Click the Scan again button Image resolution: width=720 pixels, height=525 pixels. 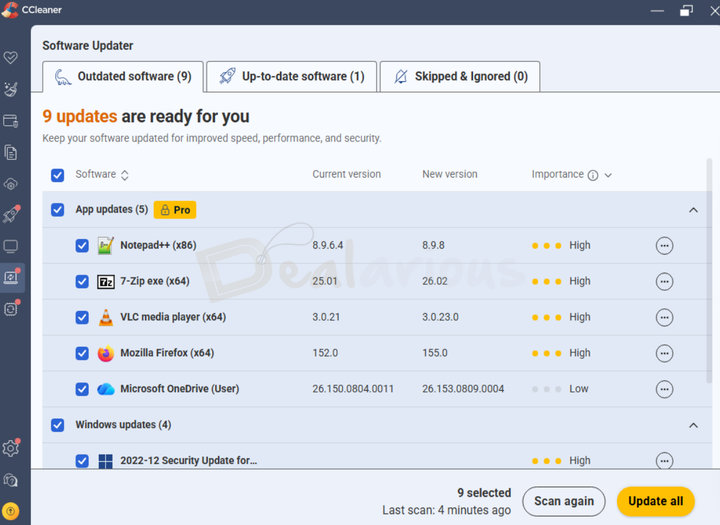[x=564, y=501]
